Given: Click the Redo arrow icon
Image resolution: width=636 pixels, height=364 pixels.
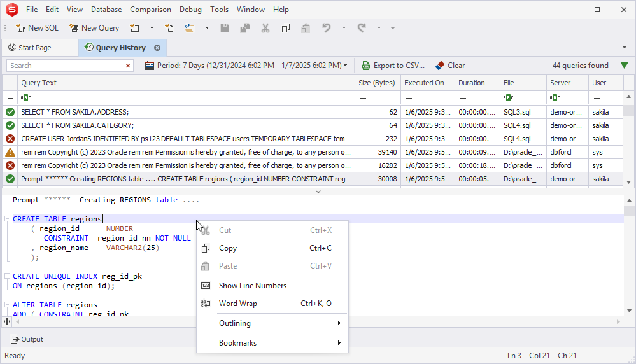Looking at the screenshot, I should pos(362,28).
